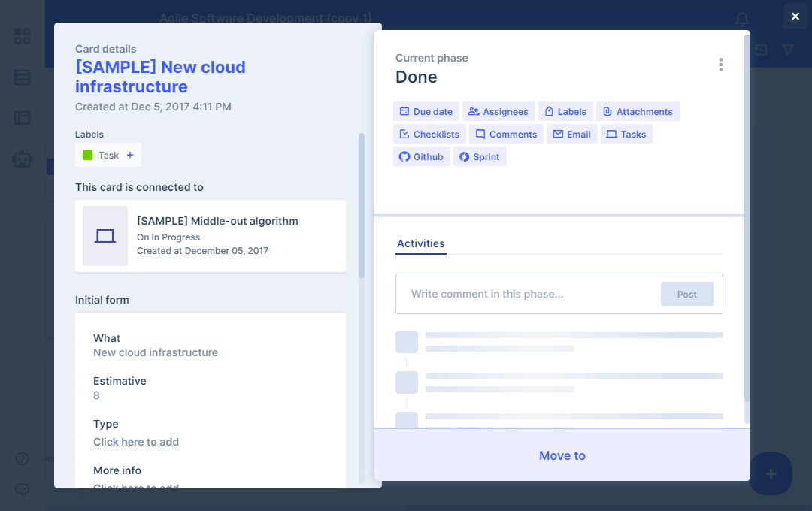Click the green Task label swatch
This screenshot has width=812, height=511.
[88, 156]
